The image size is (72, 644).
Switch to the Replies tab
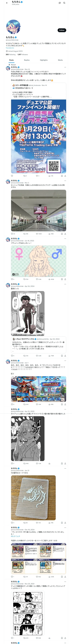(27, 60)
